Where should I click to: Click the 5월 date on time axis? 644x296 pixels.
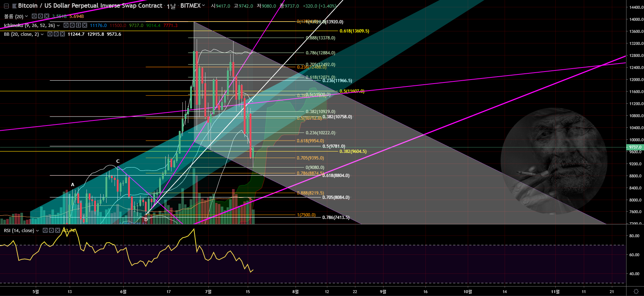pos(36,292)
